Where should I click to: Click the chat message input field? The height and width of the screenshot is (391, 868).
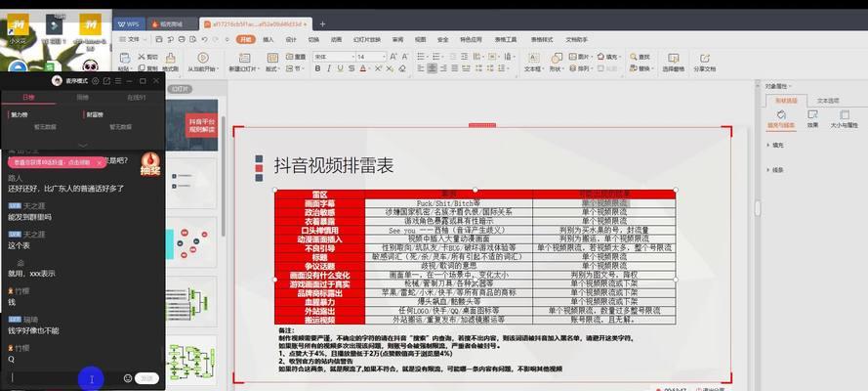click(63, 378)
